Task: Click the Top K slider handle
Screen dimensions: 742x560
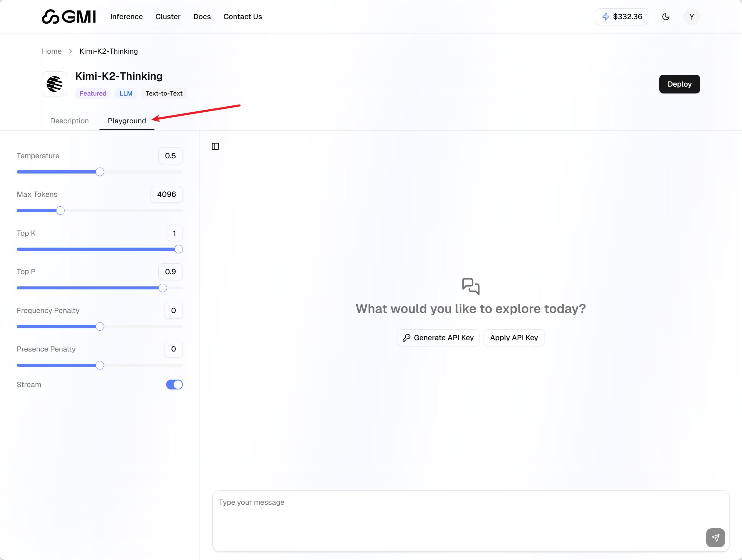Action: [x=178, y=249]
